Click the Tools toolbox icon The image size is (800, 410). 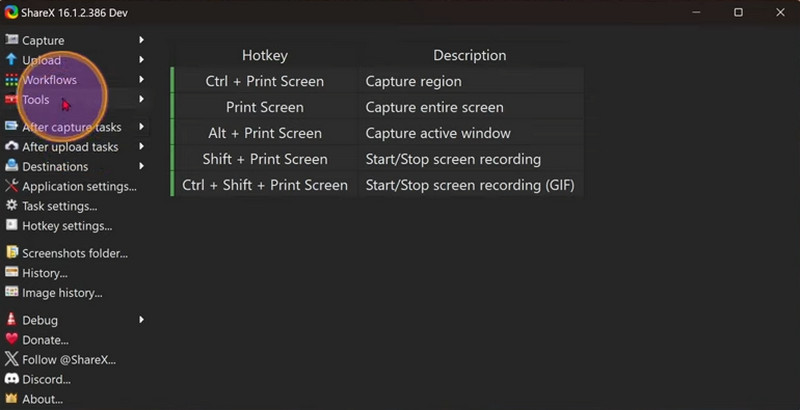(12, 100)
